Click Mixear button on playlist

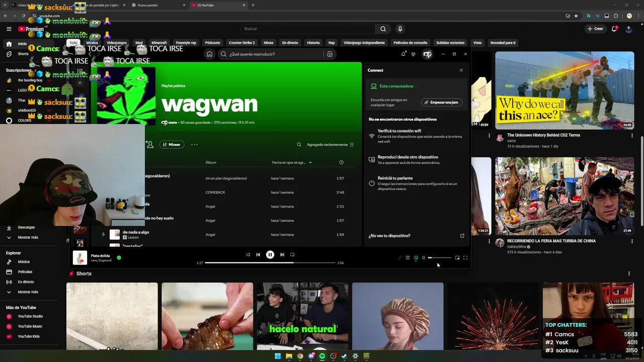(x=171, y=145)
